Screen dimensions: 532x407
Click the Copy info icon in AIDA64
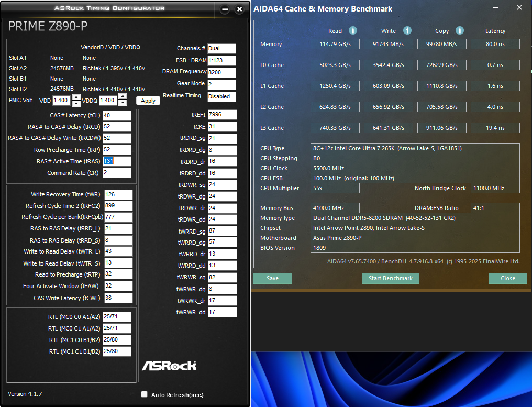(459, 30)
